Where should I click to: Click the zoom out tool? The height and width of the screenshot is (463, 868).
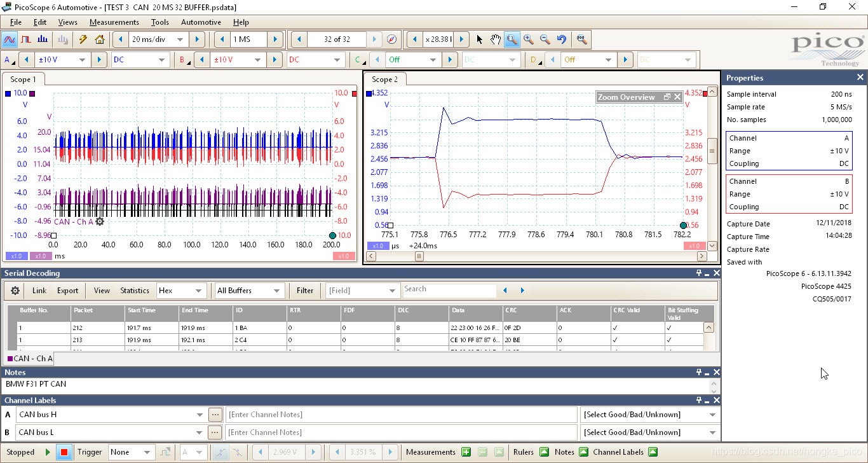click(x=545, y=39)
